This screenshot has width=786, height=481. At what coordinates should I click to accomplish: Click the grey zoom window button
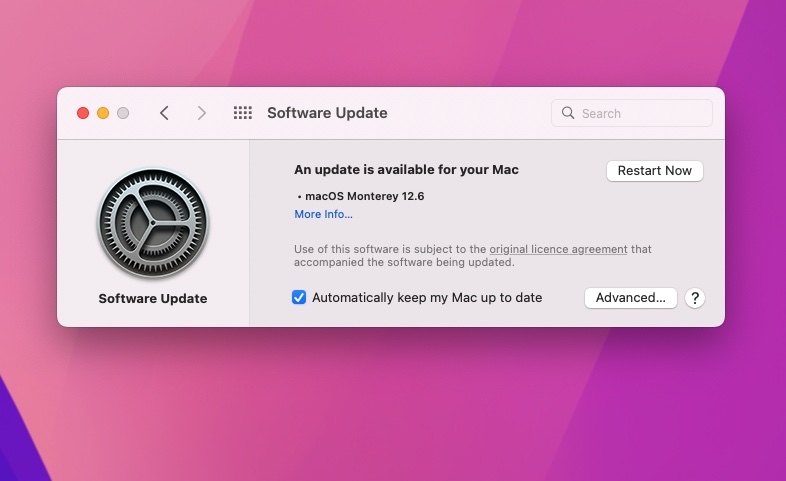[123, 113]
